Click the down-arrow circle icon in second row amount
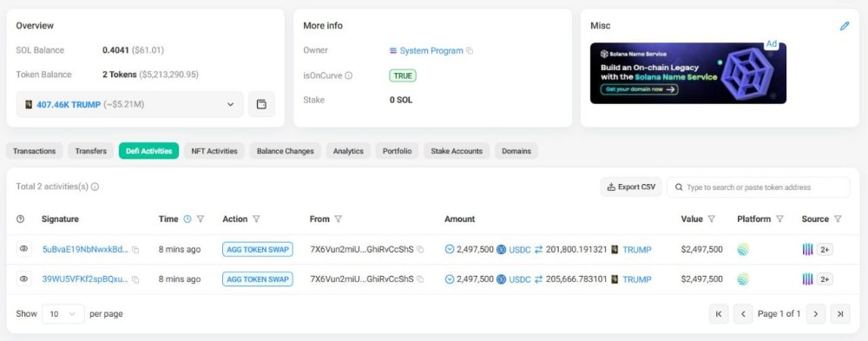The width and height of the screenshot is (868, 341). click(x=450, y=279)
